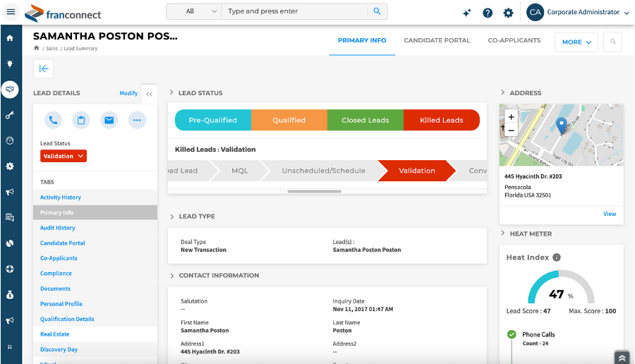
Task: Select the Killed Leads stage button
Action: (x=441, y=120)
